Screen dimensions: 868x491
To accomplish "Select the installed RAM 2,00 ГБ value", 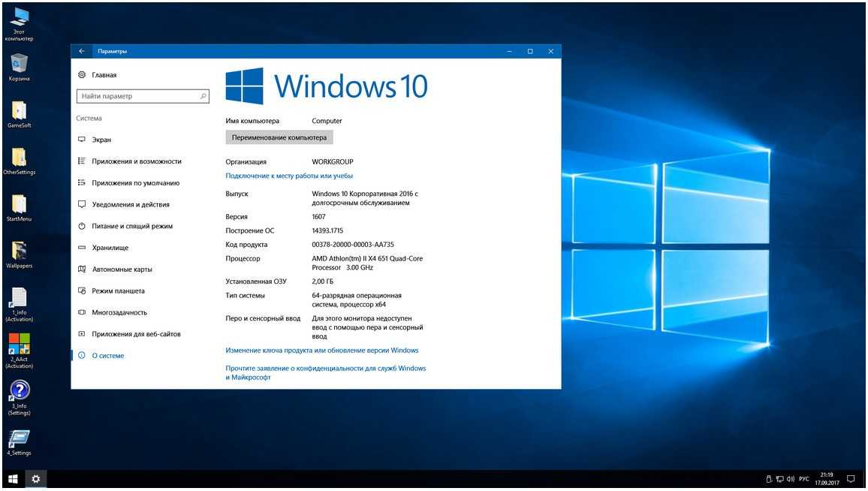I will [322, 282].
